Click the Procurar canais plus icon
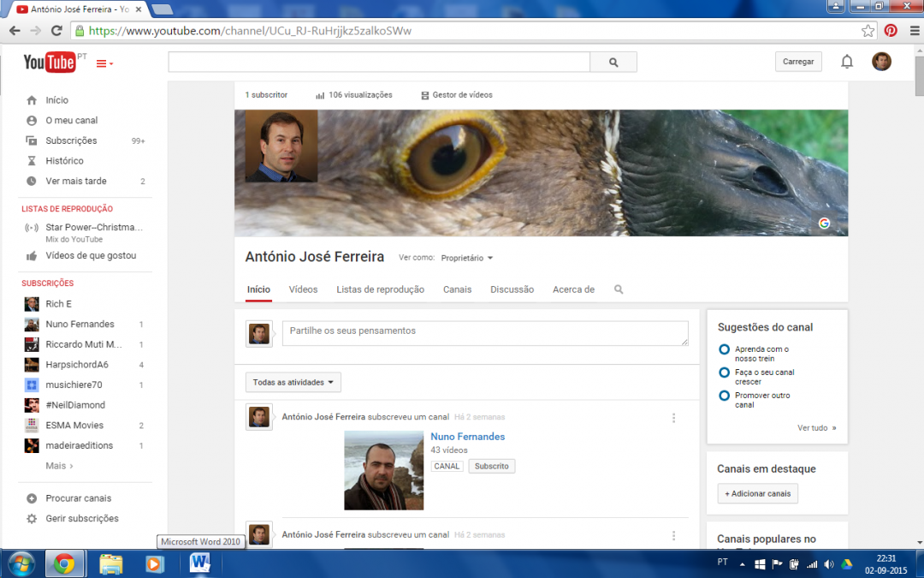924x578 pixels. 32,498
